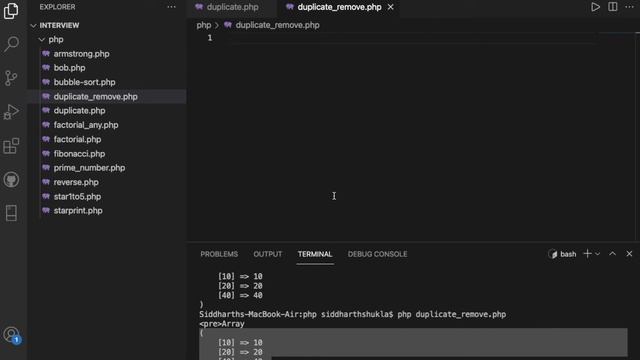Create a new terminal with plus icon
The height and width of the screenshot is (360, 640).
pos(587,254)
